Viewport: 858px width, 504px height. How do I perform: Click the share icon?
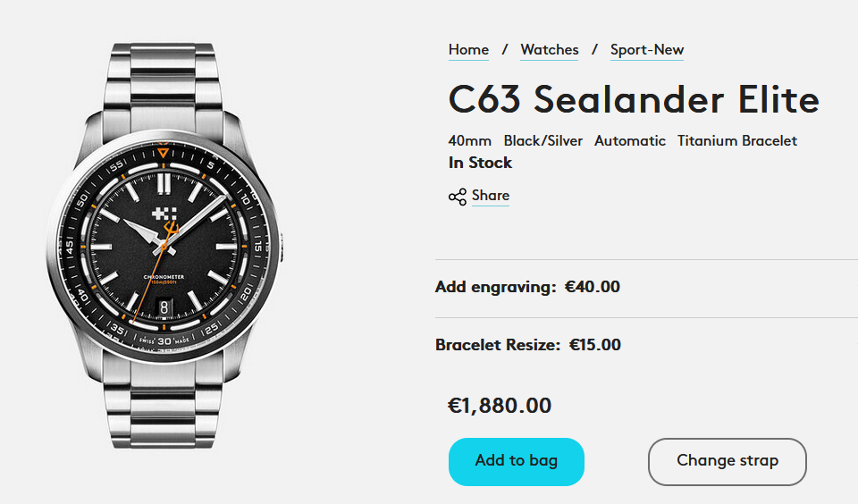pyautogui.click(x=458, y=197)
